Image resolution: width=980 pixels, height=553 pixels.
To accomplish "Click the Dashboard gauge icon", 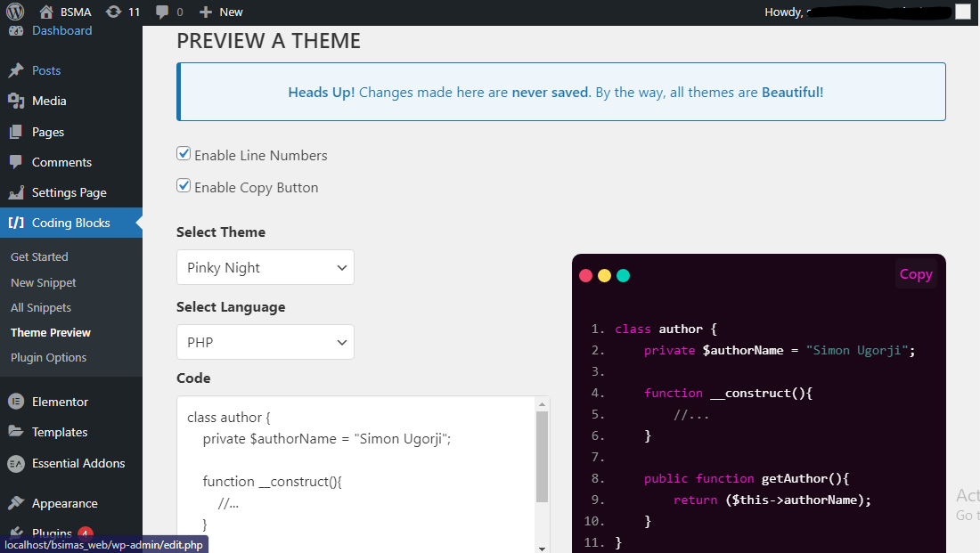I will tap(16, 30).
